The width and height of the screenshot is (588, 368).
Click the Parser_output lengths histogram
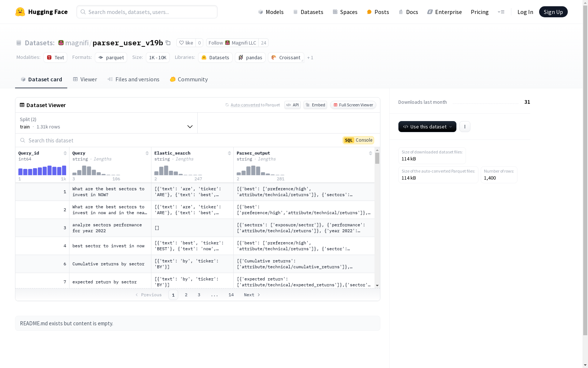(261, 170)
